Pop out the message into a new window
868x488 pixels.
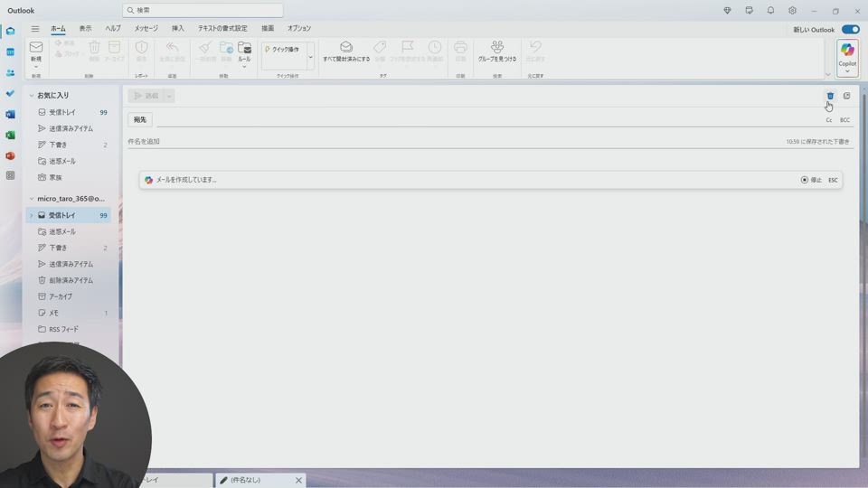click(847, 96)
